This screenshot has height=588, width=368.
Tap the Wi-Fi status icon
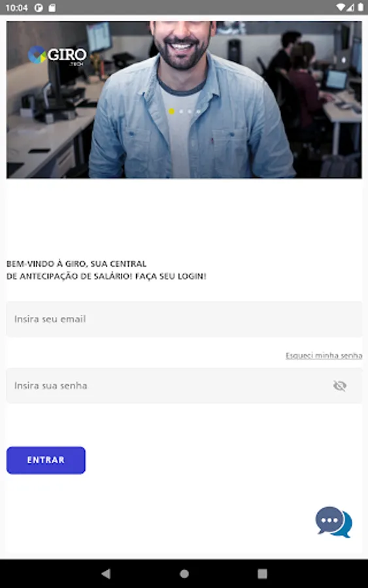[x=341, y=7]
